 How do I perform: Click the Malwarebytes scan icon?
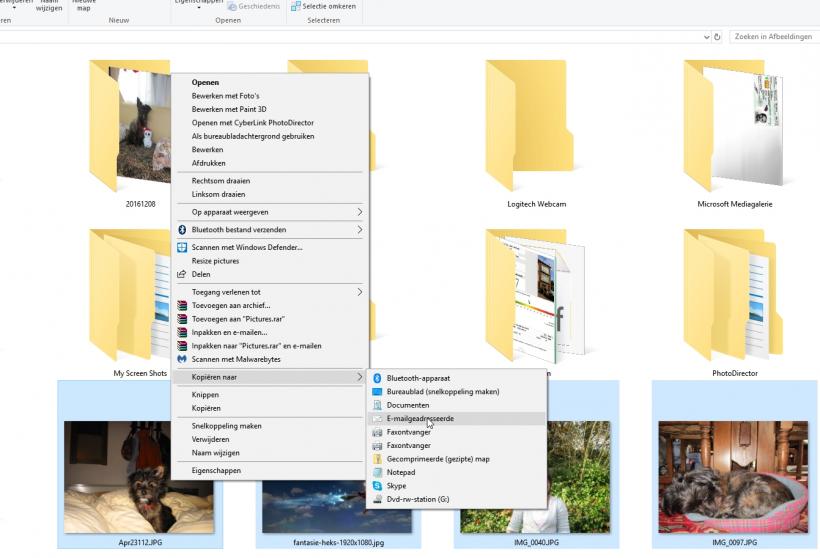pyautogui.click(x=182, y=359)
